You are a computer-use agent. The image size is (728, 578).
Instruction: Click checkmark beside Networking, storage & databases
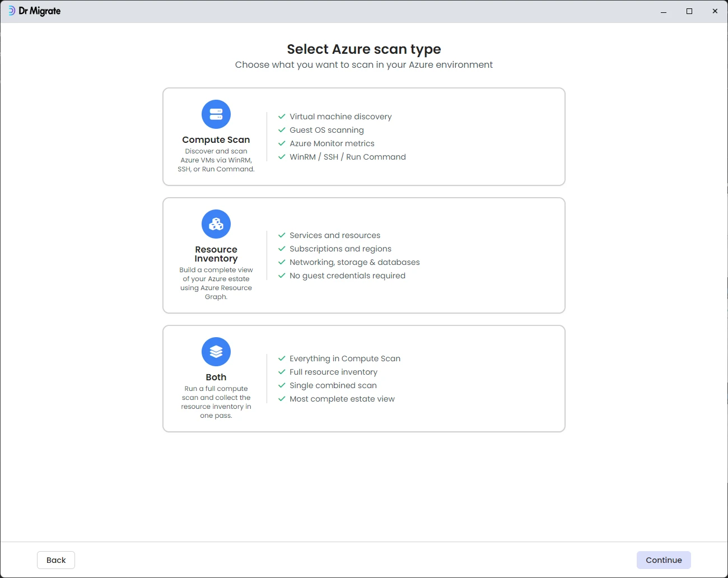click(282, 262)
